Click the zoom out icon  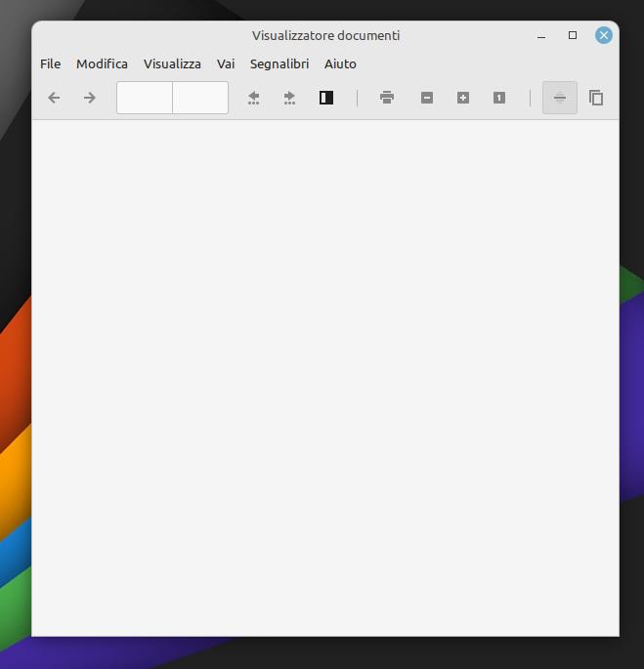click(427, 98)
